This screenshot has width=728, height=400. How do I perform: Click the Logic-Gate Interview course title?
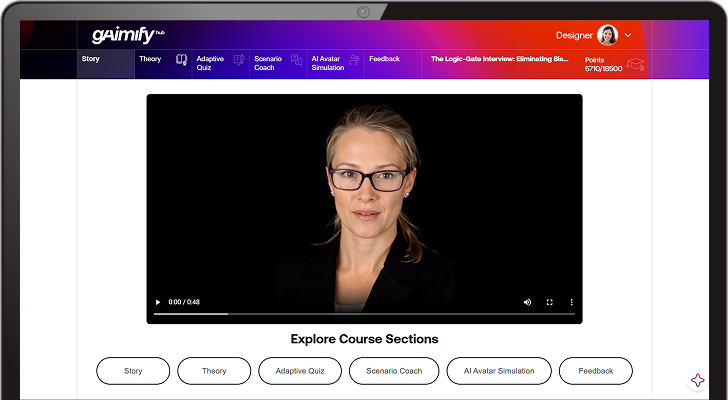(x=499, y=59)
